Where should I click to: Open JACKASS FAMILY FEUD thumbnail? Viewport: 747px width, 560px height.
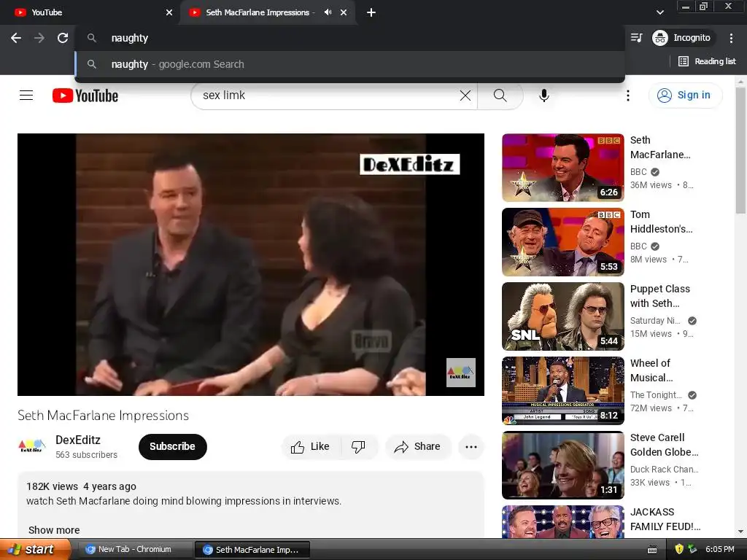point(562,522)
